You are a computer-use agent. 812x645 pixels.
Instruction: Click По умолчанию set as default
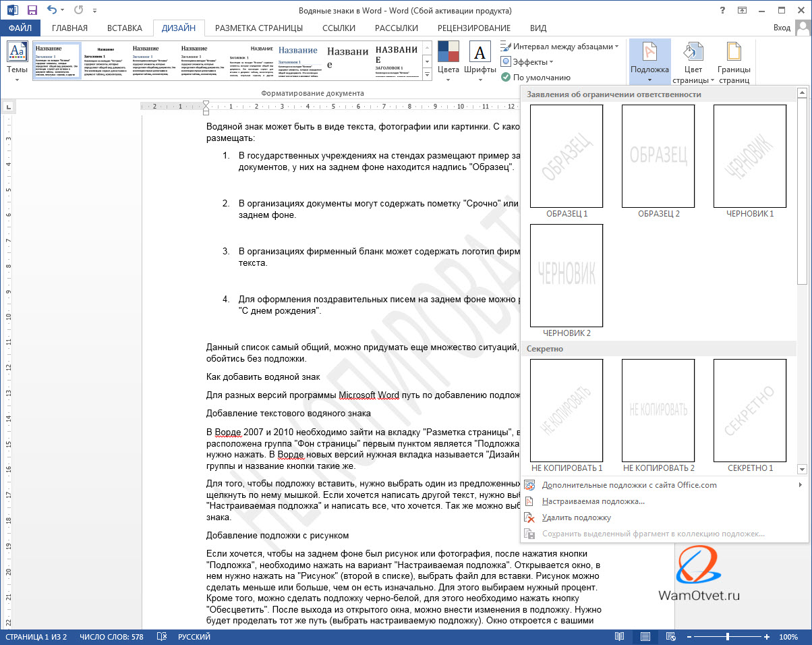(536, 77)
